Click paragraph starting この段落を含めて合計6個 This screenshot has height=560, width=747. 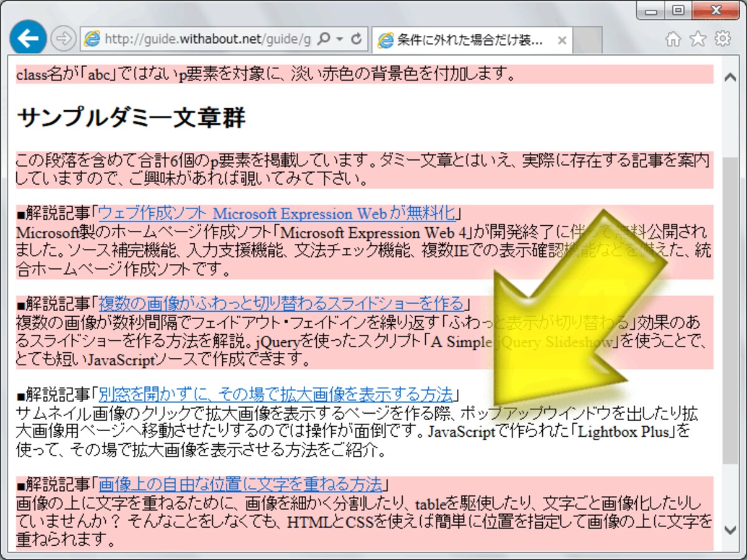point(363,170)
